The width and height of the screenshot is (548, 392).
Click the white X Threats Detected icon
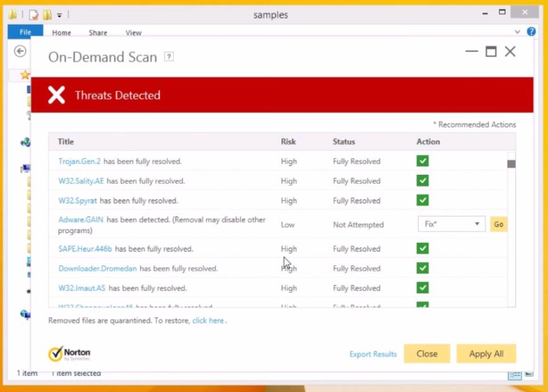pyautogui.click(x=56, y=95)
